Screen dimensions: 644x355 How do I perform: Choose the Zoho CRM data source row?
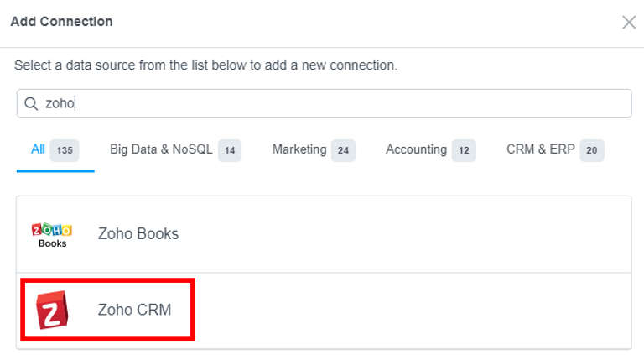pyautogui.click(x=324, y=311)
